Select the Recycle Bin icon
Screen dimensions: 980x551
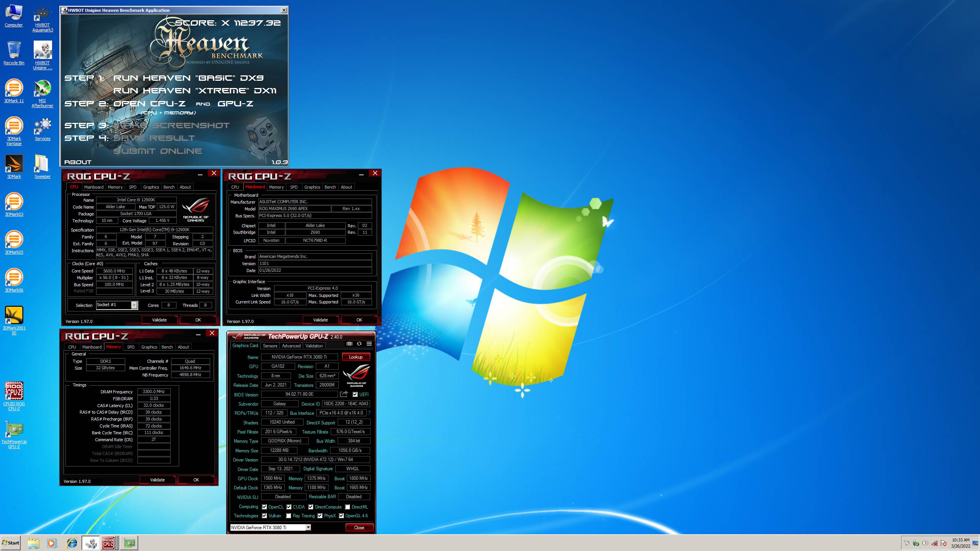[14, 53]
